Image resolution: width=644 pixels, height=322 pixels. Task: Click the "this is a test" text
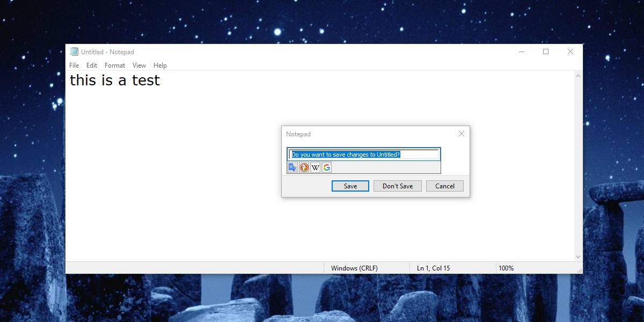115,80
